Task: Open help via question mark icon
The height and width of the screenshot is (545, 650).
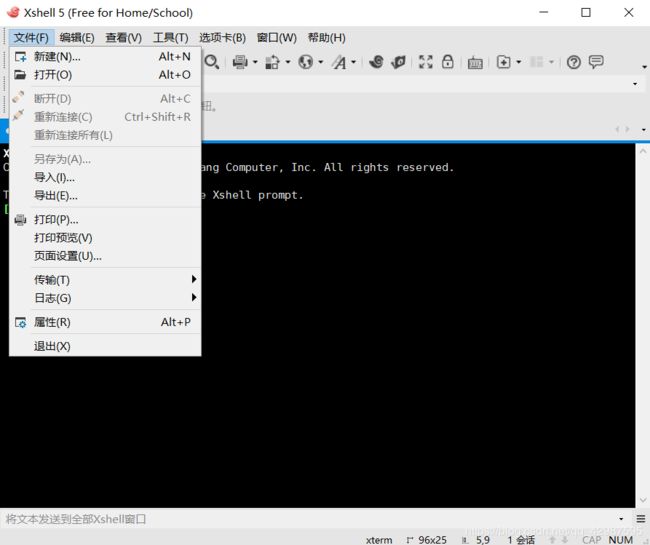Action: click(574, 62)
